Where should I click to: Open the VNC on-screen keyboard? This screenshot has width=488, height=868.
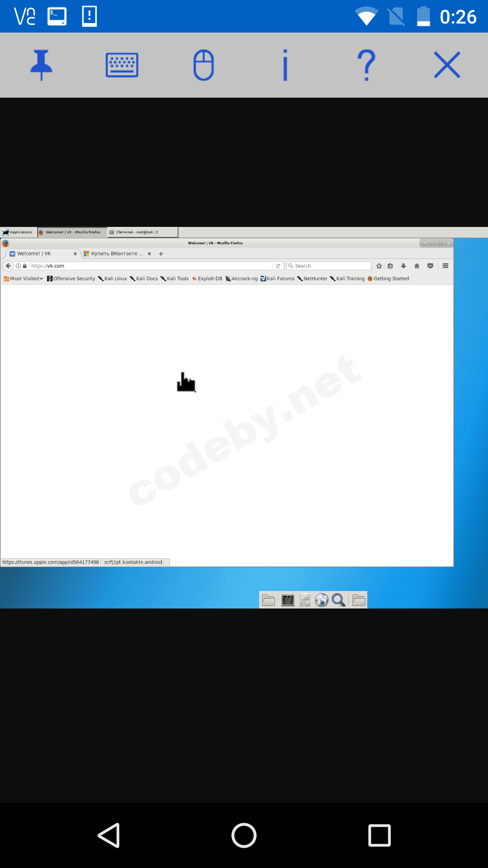(122, 65)
